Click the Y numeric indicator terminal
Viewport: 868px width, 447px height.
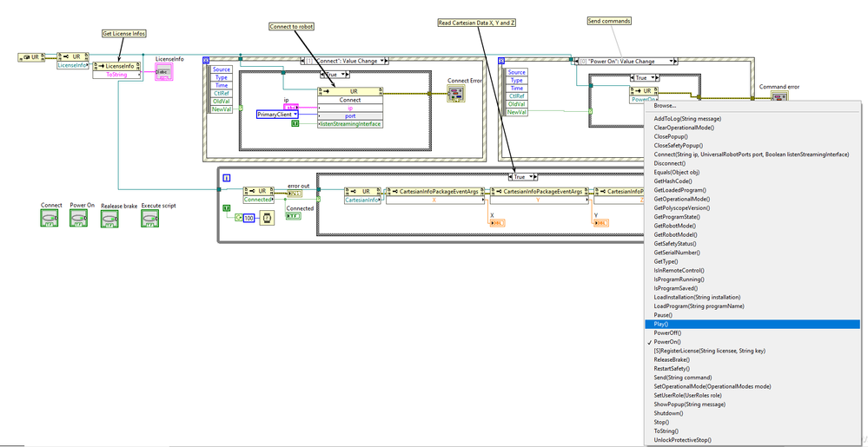(601, 222)
